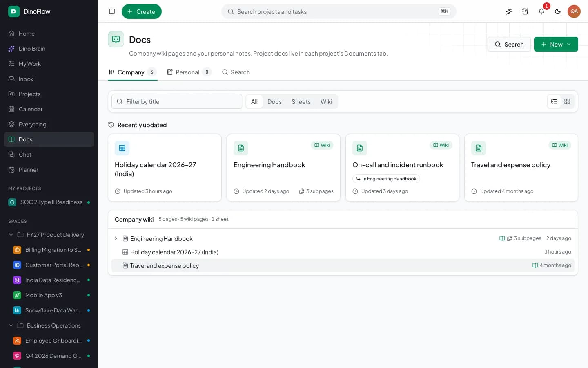Filter by Sheets type
The width and height of the screenshot is (588, 368).
[x=301, y=102]
